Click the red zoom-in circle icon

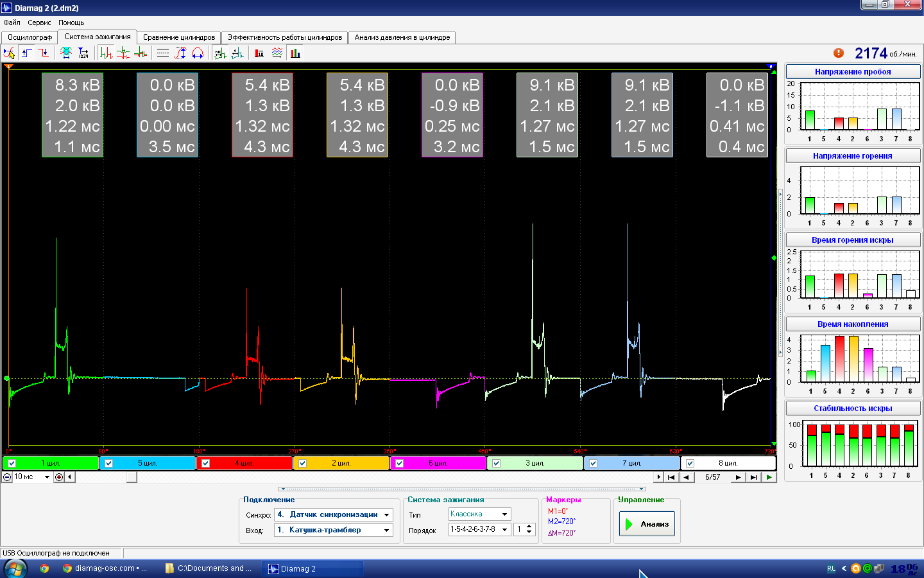tap(59, 477)
